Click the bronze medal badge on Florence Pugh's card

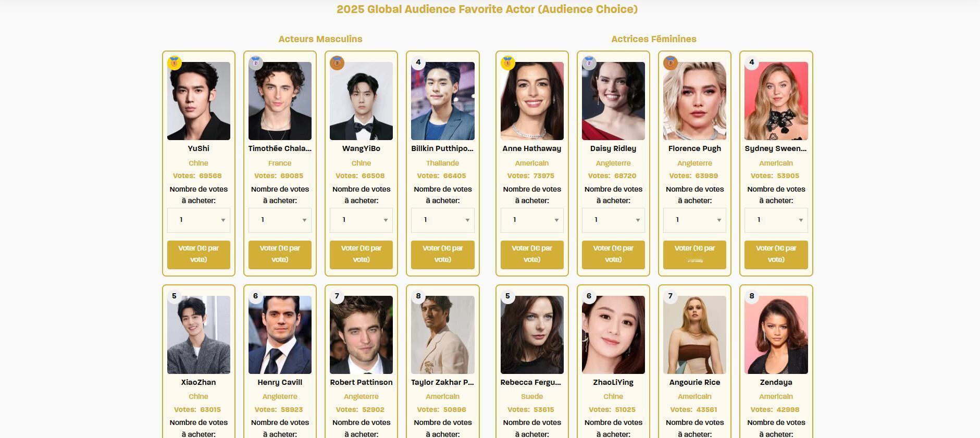point(671,63)
